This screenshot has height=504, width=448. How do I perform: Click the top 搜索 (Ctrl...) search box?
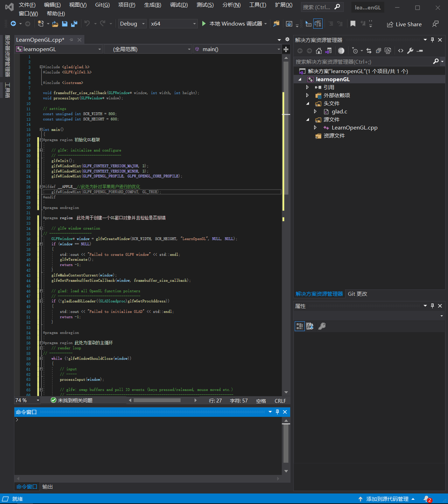(x=322, y=7)
